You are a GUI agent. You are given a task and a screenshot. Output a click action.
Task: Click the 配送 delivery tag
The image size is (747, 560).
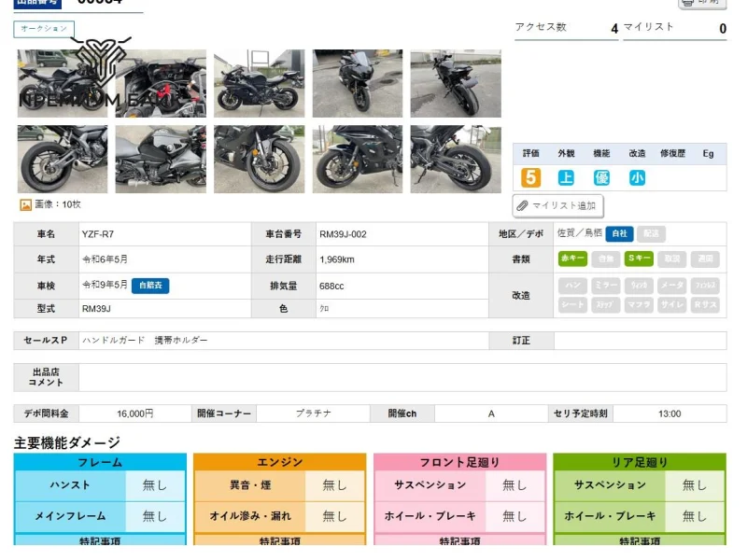[x=651, y=233]
